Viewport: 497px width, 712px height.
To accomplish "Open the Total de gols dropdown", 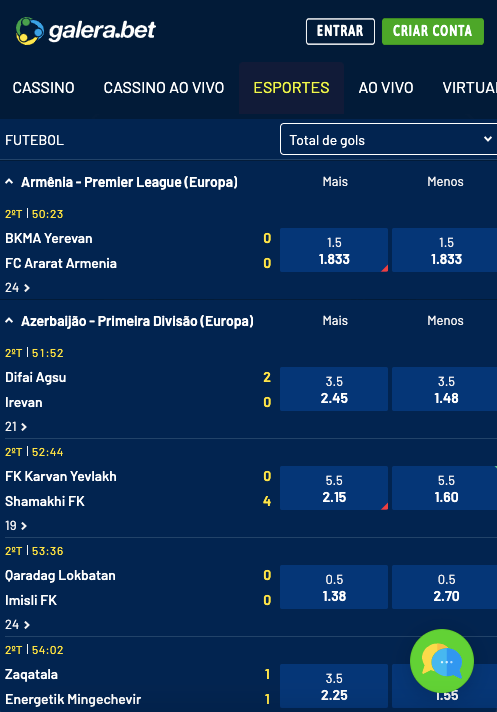I will pyautogui.click(x=389, y=139).
